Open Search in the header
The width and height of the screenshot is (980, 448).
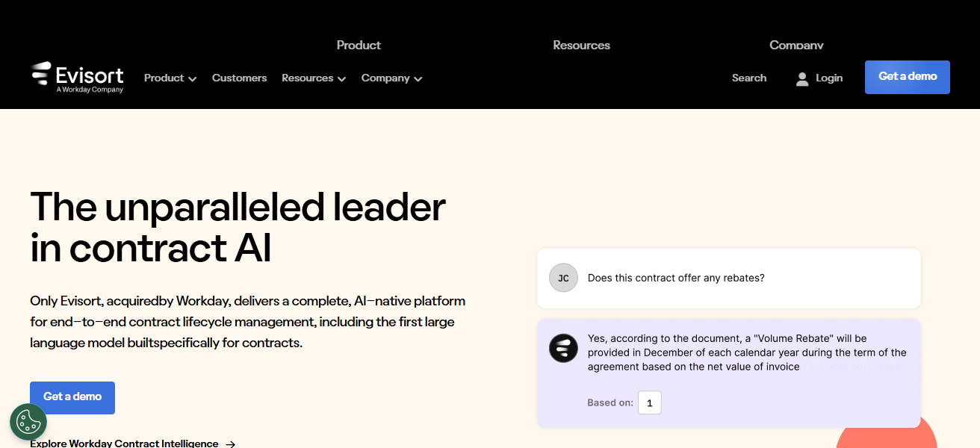[748, 78]
